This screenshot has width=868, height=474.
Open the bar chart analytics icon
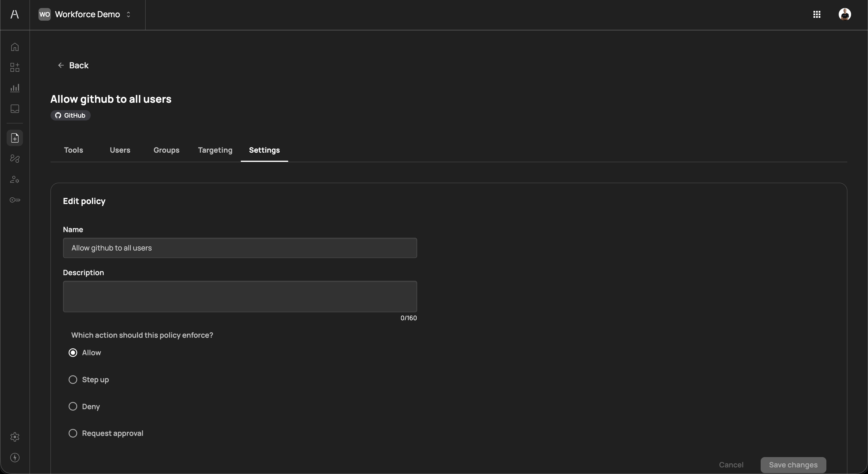[x=15, y=88]
